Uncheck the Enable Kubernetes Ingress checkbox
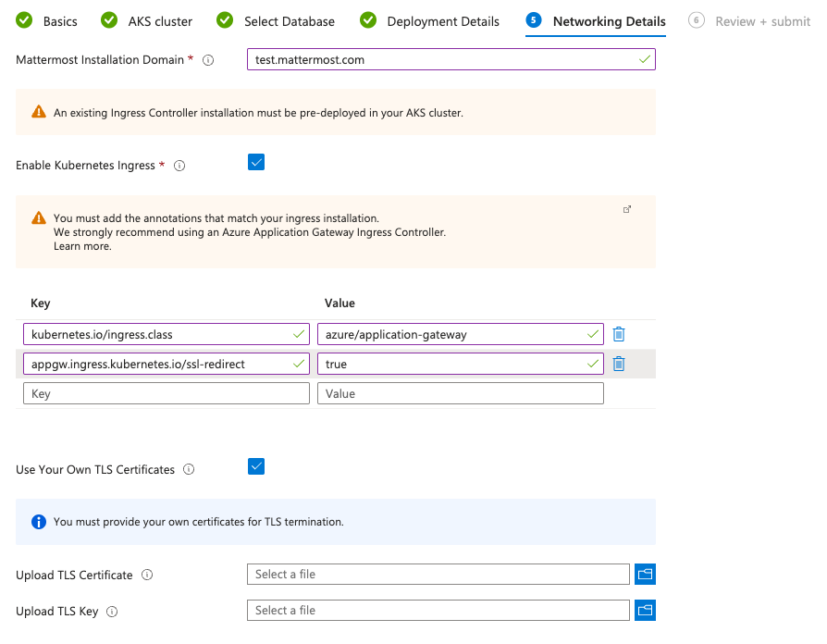The image size is (827, 644). point(256,161)
